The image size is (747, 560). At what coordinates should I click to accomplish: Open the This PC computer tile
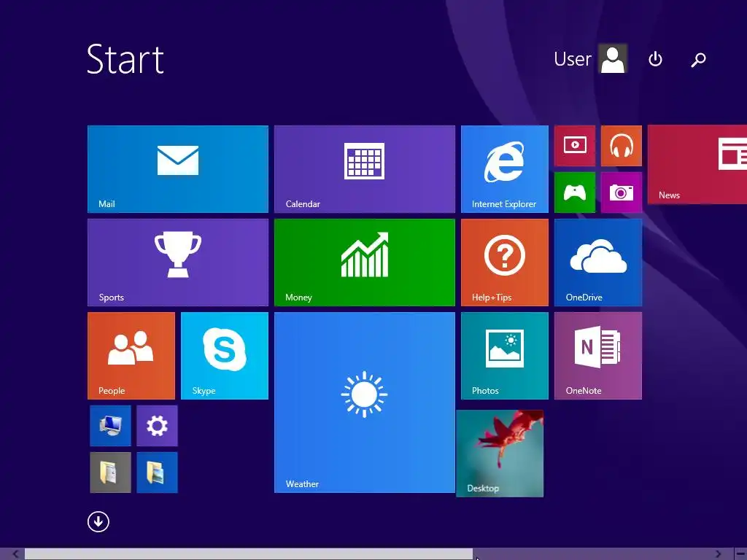111,426
